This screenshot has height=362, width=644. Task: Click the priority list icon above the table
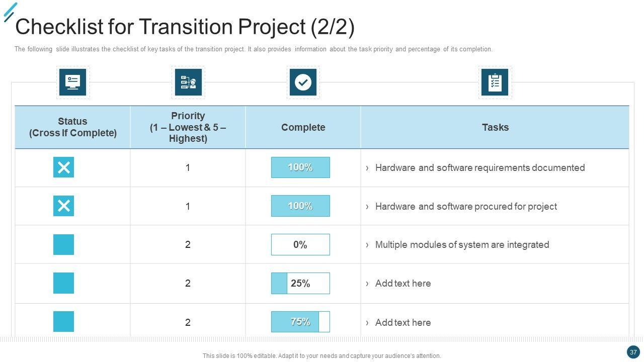point(188,82)
